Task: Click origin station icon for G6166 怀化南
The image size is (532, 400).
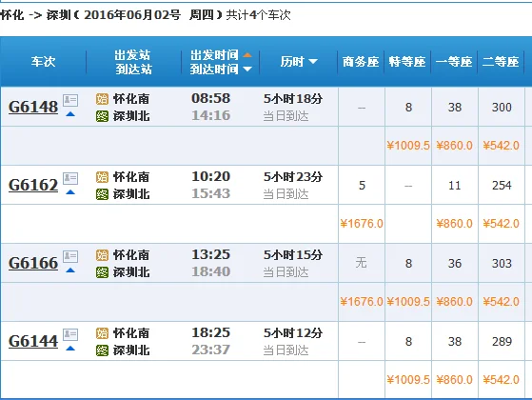Action: (102, 255)
